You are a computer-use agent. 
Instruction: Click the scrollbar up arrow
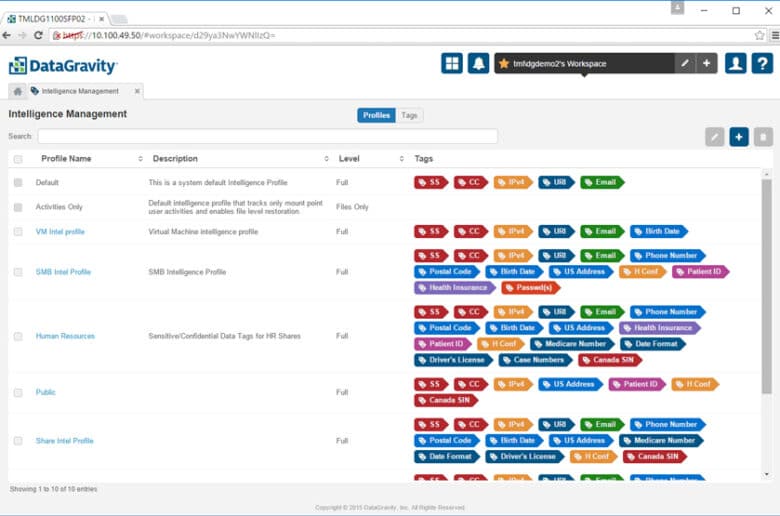point(767,174)
